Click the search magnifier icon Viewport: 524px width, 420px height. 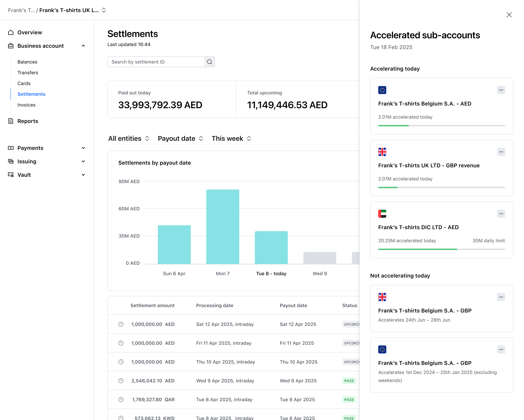pyautogui.click(x=209, y=62)
